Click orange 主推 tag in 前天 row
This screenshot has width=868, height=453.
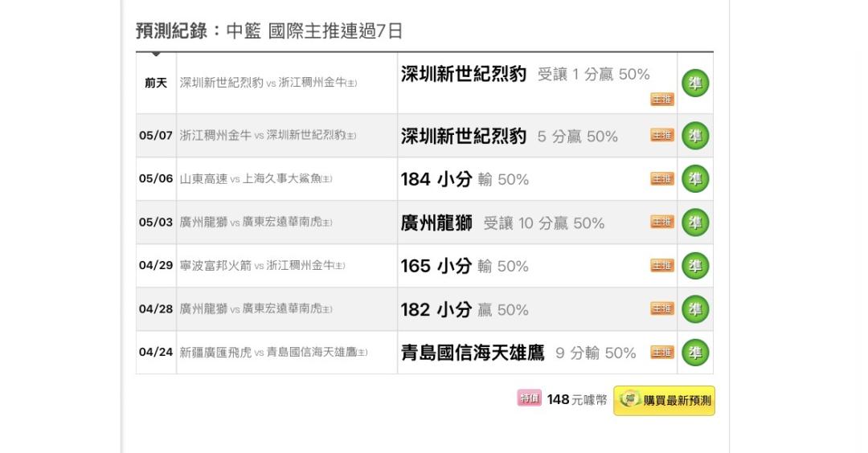[x=662, y=99]
